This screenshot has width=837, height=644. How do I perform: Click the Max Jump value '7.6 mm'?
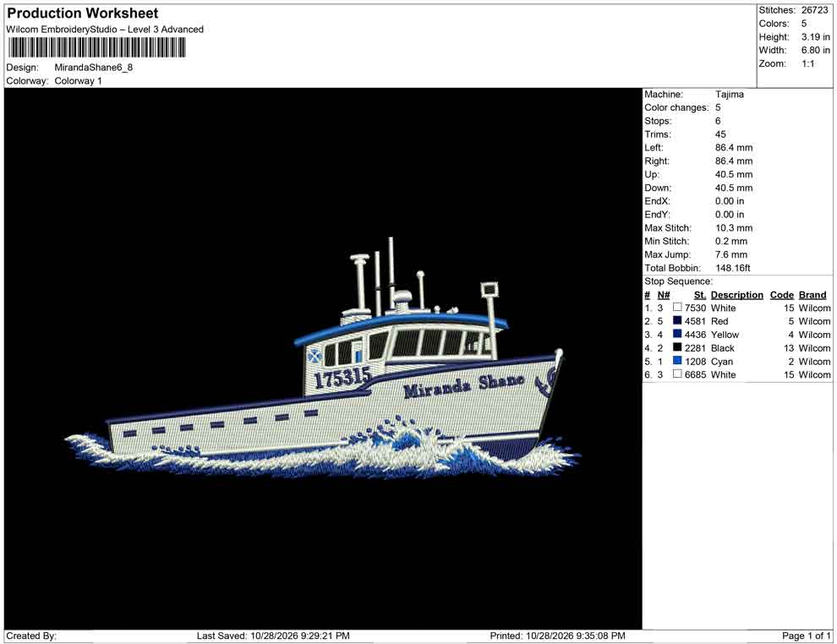coord(731,254)
